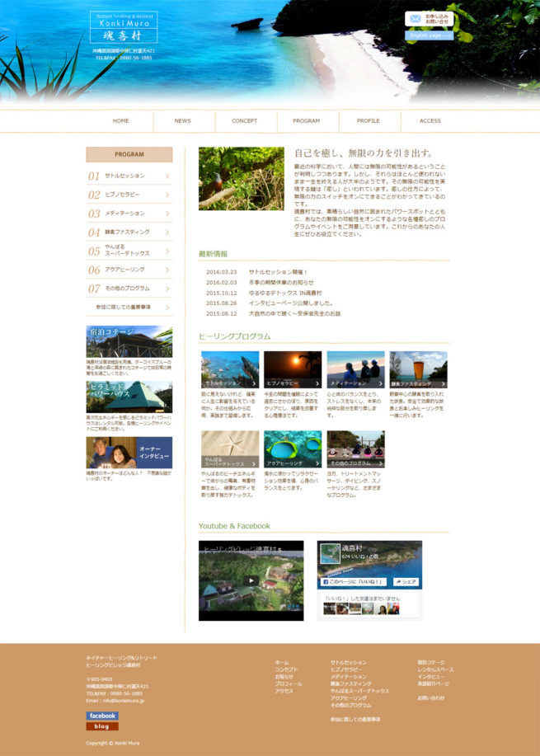
Task: Open news item dated 2016.03.23
Action: [x=277, y=271]
